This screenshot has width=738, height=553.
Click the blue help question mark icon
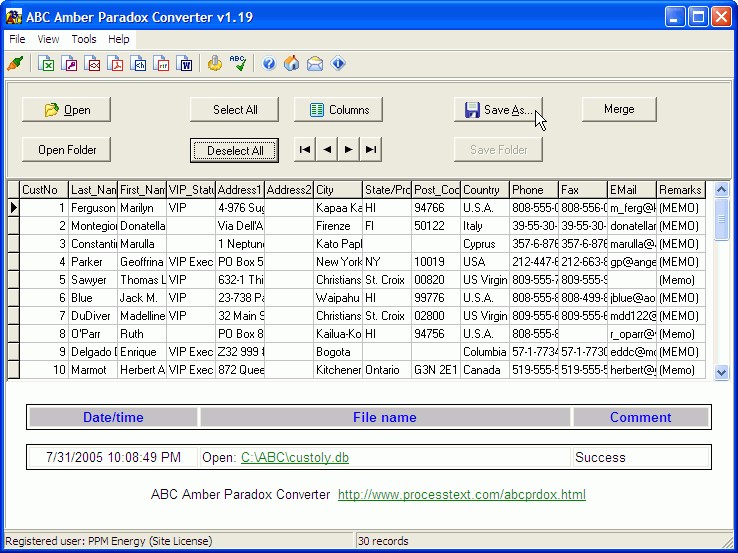269,64
